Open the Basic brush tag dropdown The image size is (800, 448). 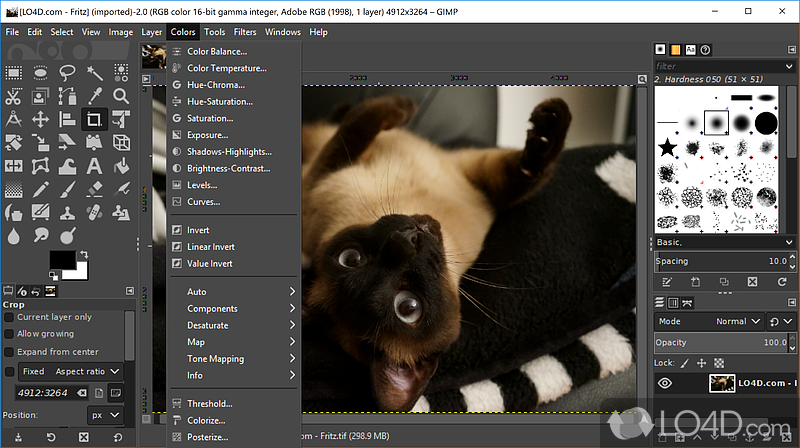point(725,242)
